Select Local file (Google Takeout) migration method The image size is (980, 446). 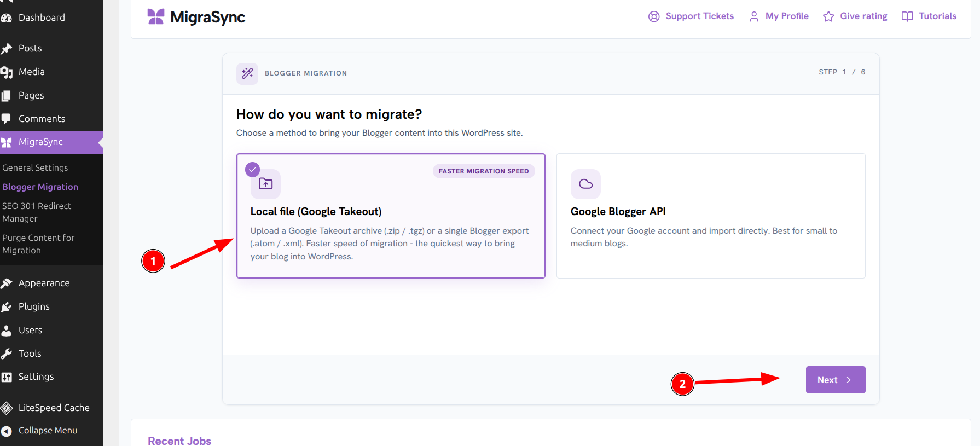(x=391, y=216)
